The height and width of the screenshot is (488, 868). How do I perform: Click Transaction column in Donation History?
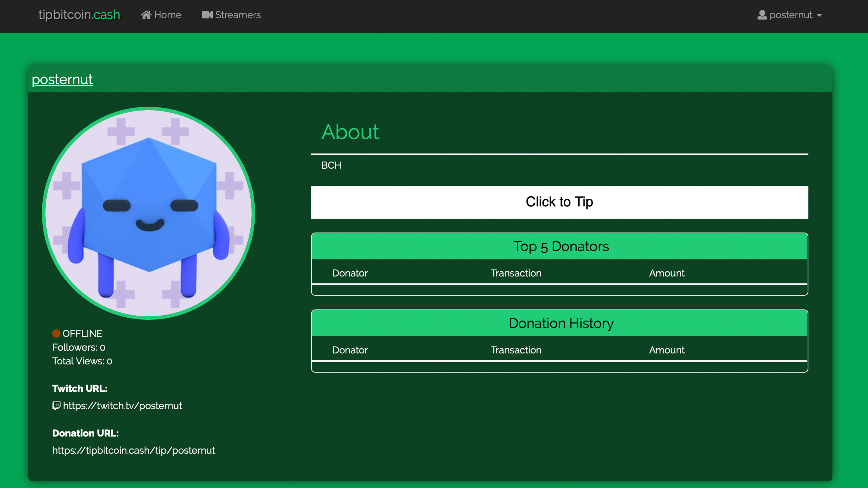[x=516, y=350]
